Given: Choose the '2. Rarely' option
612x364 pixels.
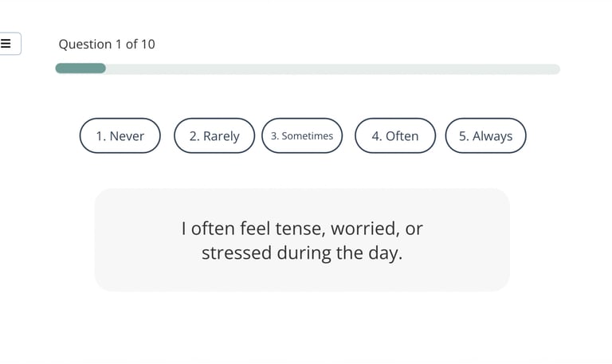Looking at the screenshot, I should pos(214,135).
